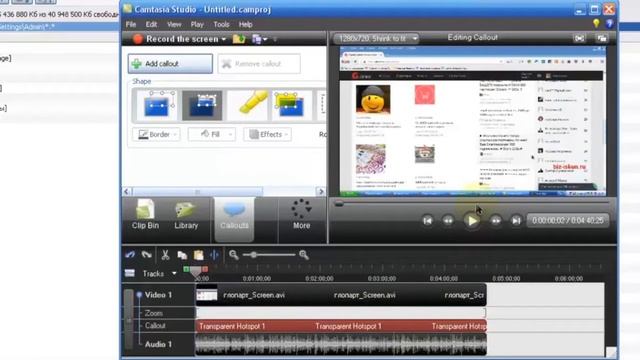Screen dimensions: 640x360
Task: Open the Play menu
Action: coord(197,24)
